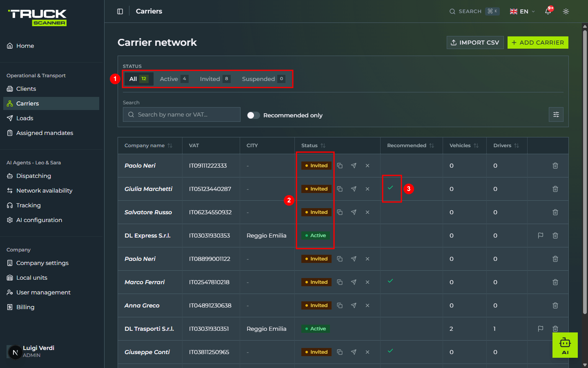Viewport: 588px width, 368px height.
Task: Sort table by Drivers column
Action: pos(506,146)
